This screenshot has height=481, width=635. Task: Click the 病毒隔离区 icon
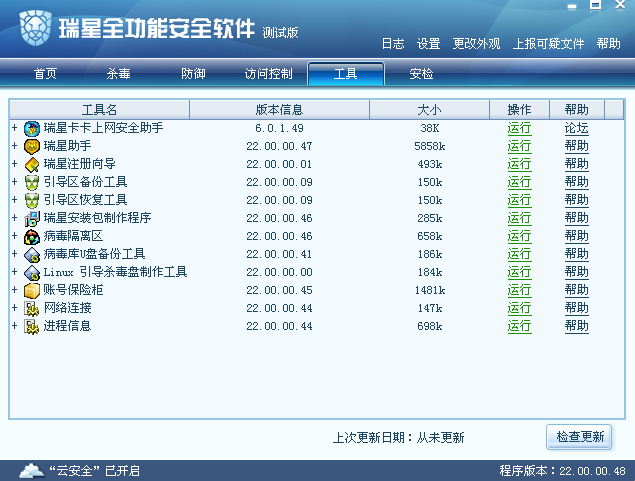(32, 236)
